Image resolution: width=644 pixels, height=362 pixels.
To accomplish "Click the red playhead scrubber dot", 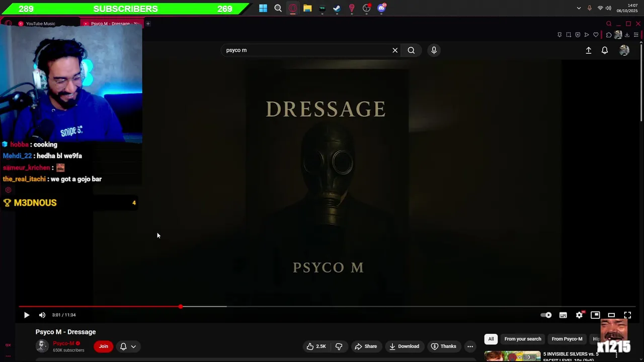I will tap(181, 306).
